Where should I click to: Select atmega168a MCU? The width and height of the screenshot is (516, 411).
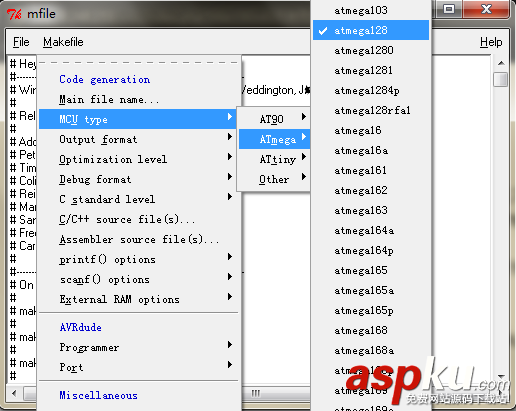[371, 350]
